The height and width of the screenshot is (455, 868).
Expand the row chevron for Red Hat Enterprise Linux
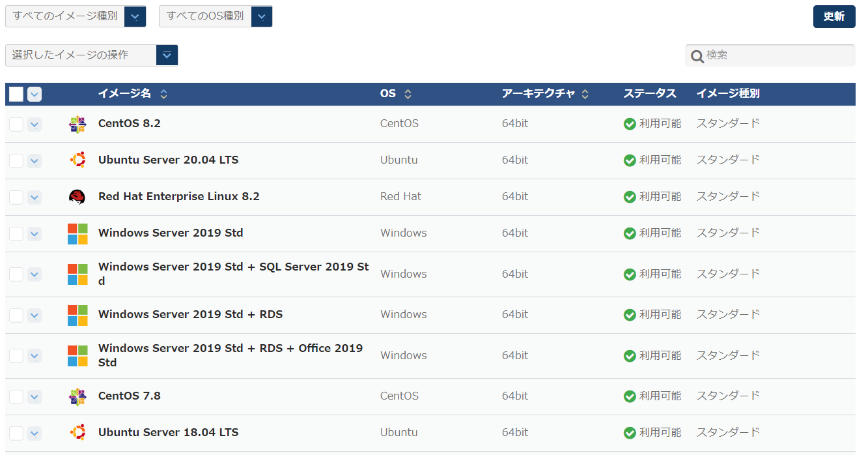coord(34,196)
